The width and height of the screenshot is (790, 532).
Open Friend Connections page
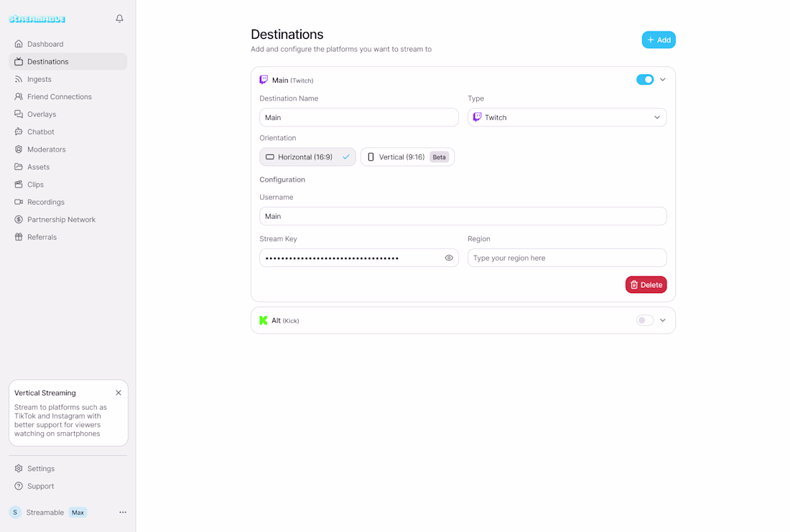(x=68, y=97)
